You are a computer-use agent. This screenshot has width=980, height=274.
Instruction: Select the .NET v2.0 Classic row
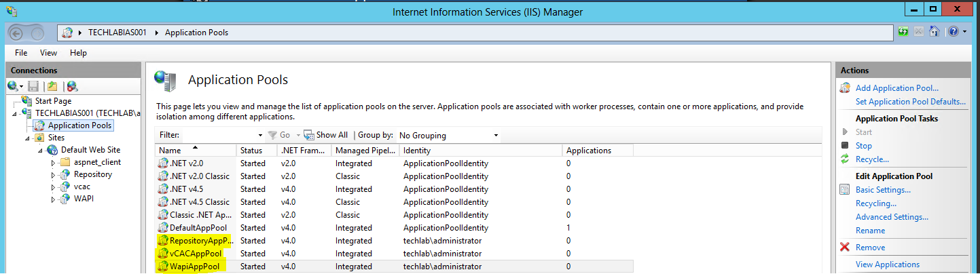pos(394,176)
